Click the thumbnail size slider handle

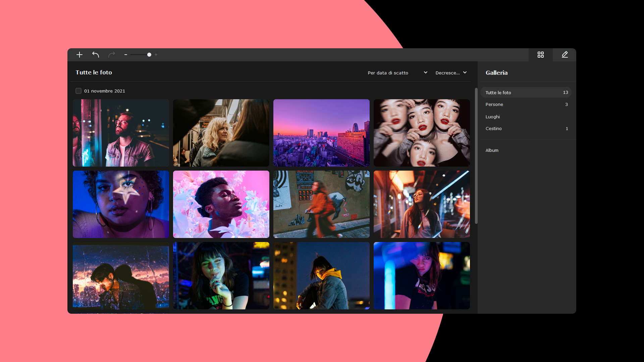pyautogui.click(x=149, y=55)
